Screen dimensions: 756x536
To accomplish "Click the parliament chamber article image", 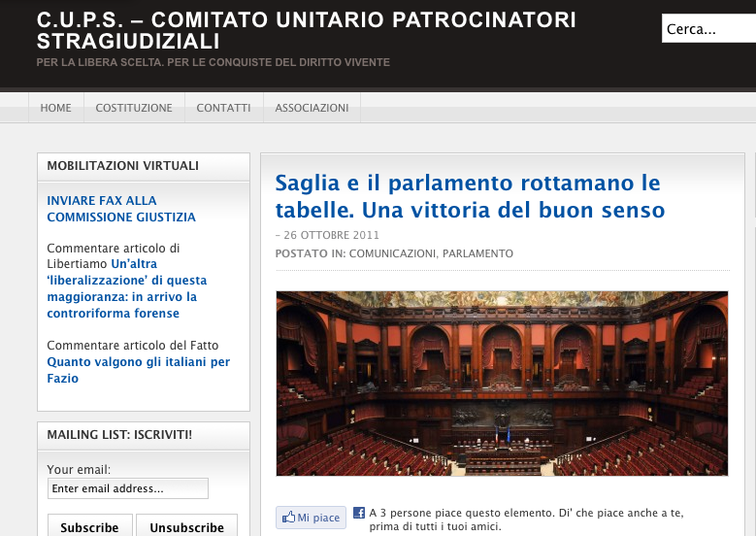I will click(x=502, y=384).
